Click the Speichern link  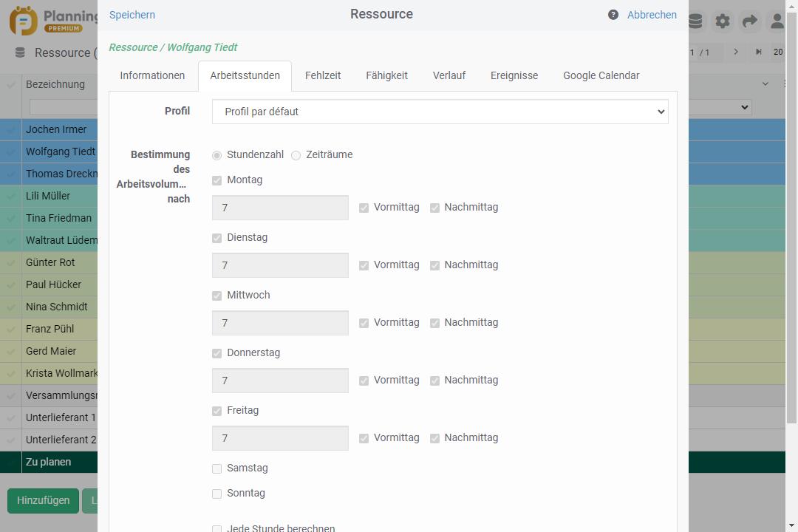tap(132, 15)
